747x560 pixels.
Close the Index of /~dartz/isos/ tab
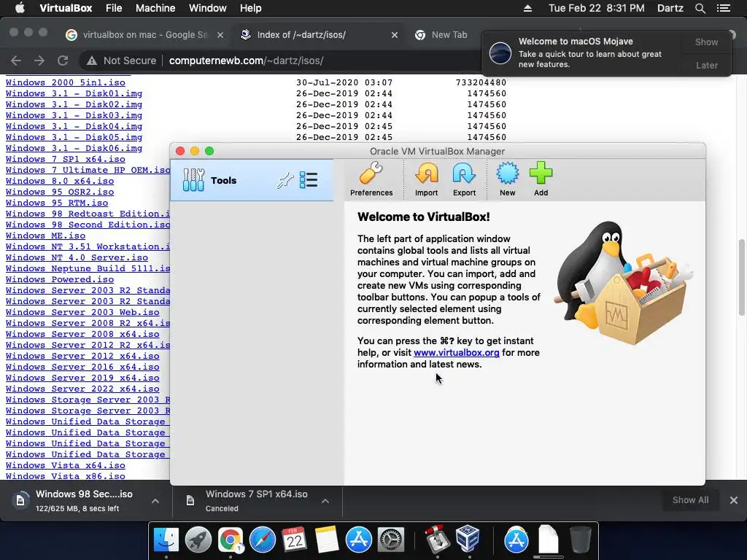(x=395, y=35)
